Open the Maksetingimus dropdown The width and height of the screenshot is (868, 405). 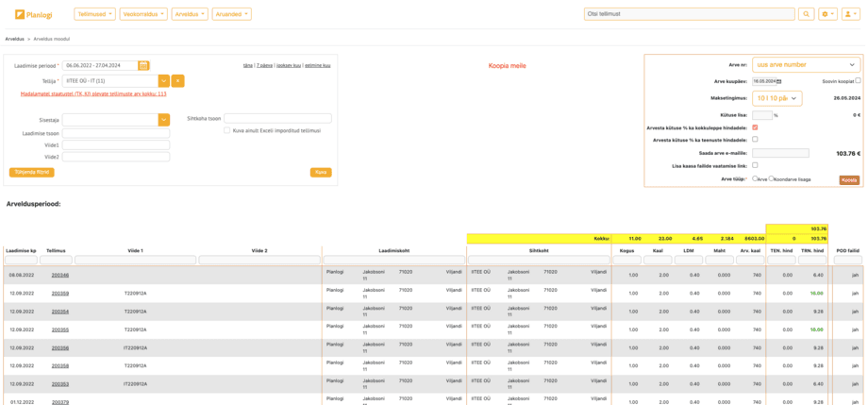(x=777, y=98)
